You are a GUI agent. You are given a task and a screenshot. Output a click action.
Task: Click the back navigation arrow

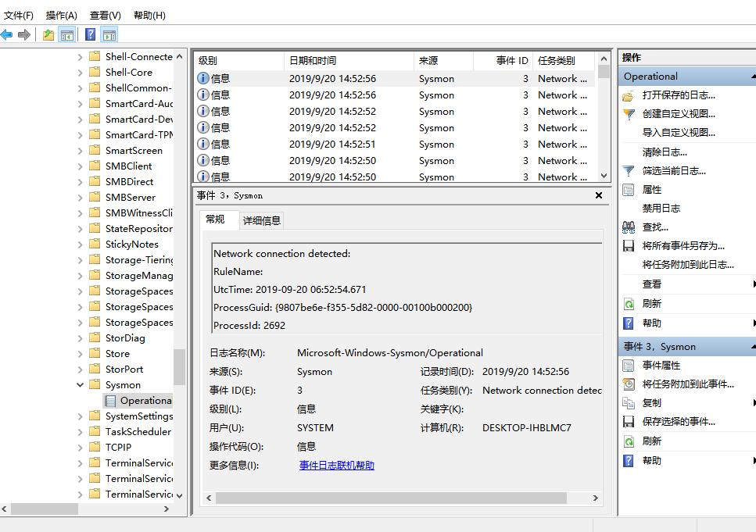click(x=8, y=34)
